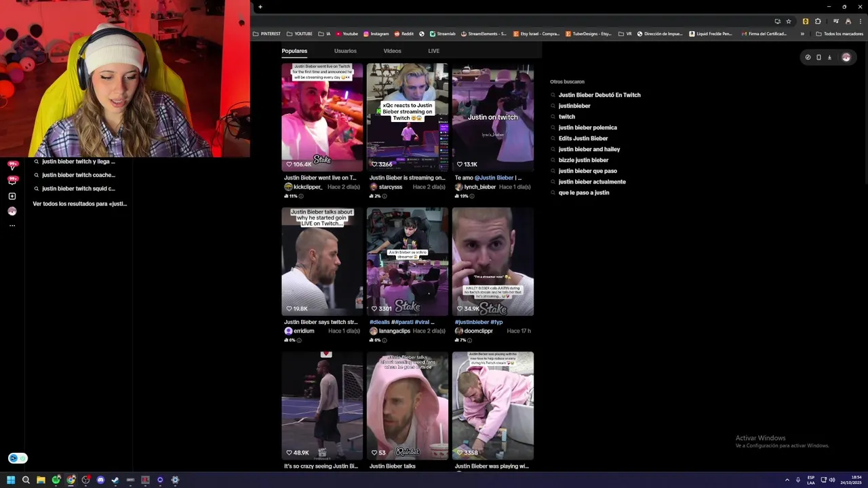Open the video thumbnail with 48.9K likes

coord(322,406)
